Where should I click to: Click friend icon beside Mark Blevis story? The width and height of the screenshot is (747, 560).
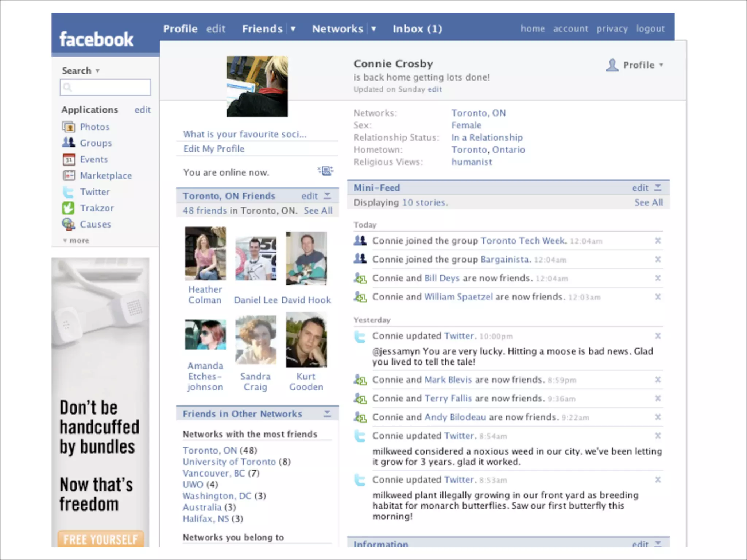click(x=360, y=380)
